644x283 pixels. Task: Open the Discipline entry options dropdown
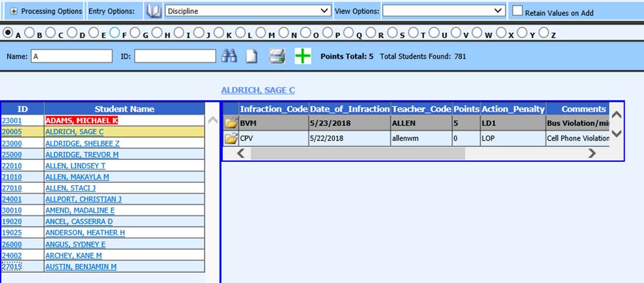click(x=248, y=11)
